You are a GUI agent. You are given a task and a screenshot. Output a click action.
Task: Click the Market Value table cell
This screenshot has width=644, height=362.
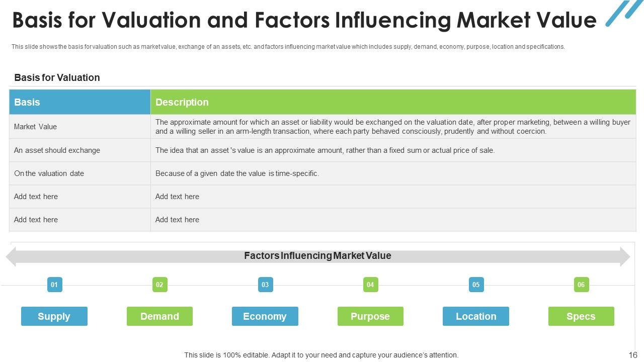click(79, 127)
